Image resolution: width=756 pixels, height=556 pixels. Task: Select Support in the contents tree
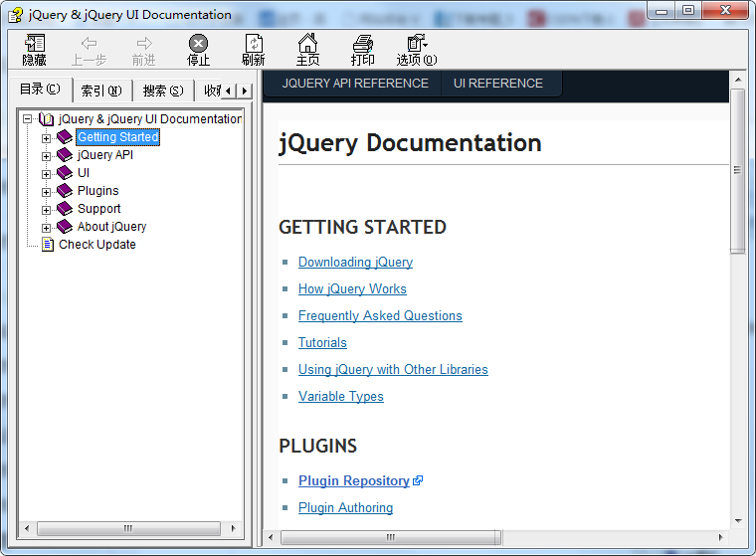[98, 209]
